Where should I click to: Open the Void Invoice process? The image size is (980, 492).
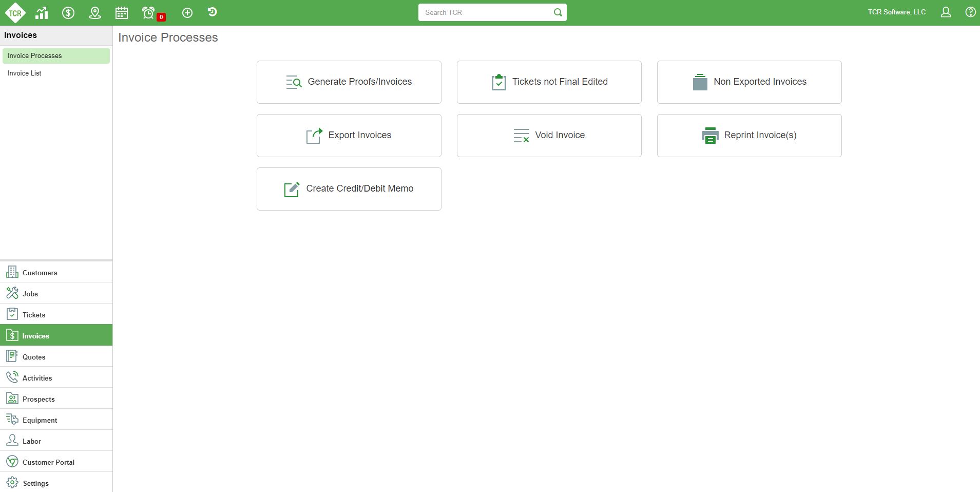pos(549,136)
